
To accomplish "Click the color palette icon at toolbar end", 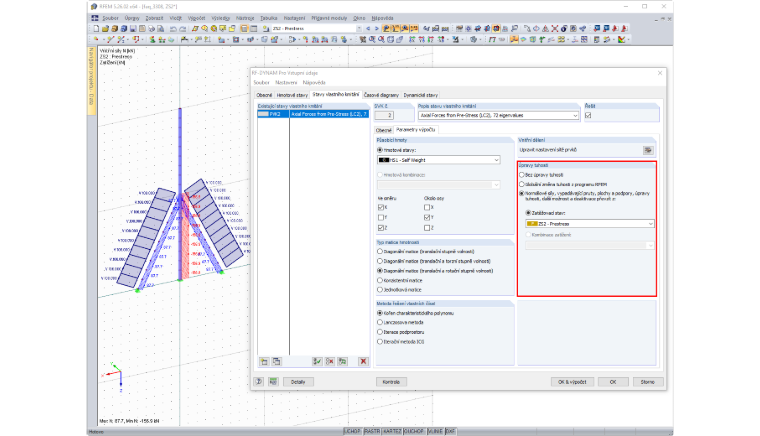I will pos(621,40).
